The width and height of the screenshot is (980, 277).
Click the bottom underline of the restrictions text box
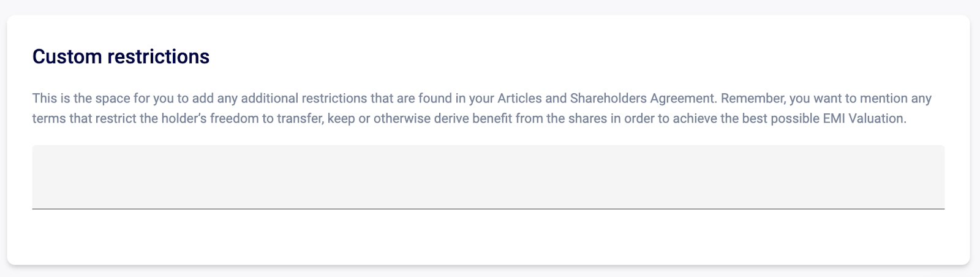click(488, 208)
